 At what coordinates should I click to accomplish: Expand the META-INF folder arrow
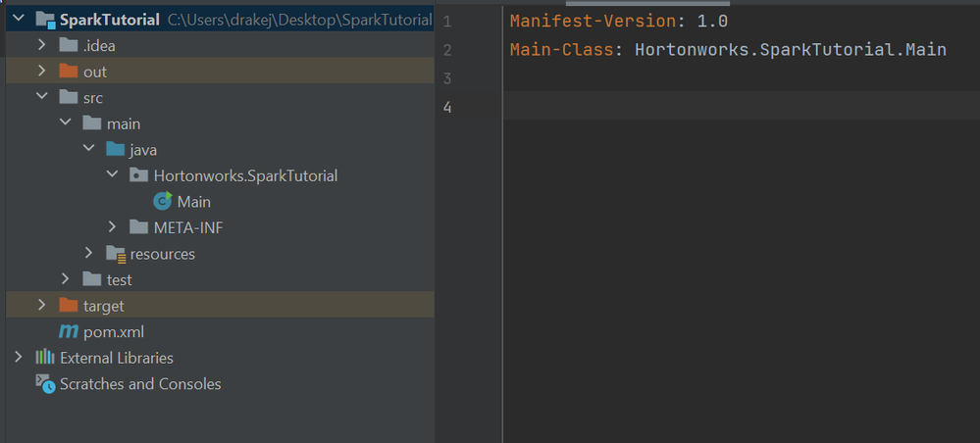pos(113,226)
